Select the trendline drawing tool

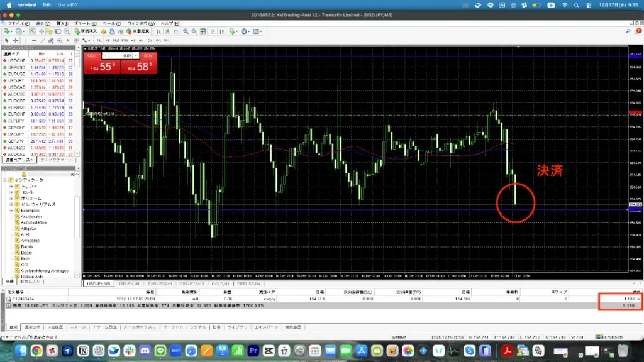[x=43, y=40]
